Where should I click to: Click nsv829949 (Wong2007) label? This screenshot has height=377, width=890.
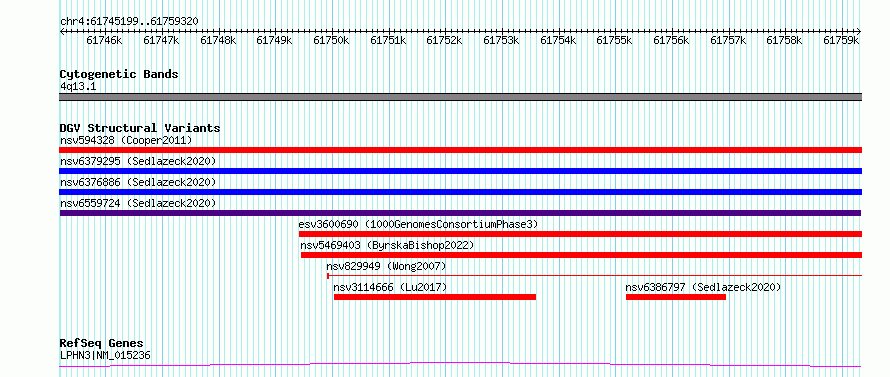point(386,266)
